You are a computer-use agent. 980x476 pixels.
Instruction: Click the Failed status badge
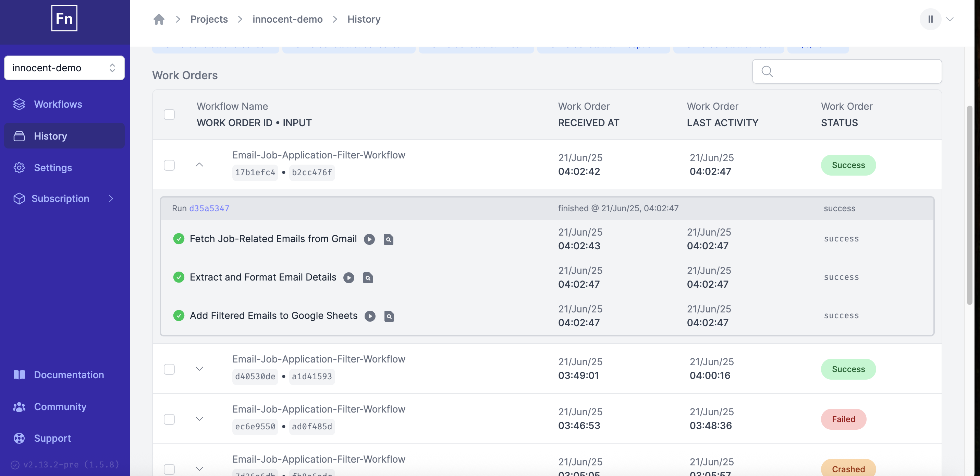click(843, 419)
